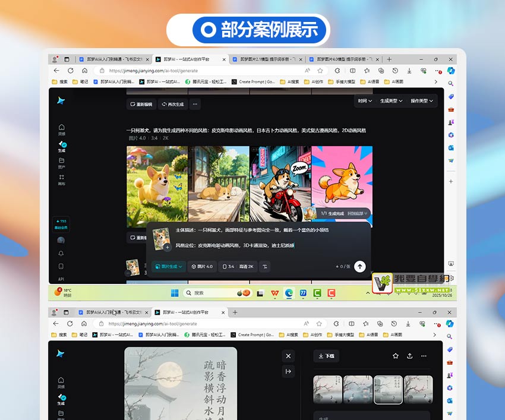Click the notification bell in upper sidebar
The image size is (505, 420).
pos(61,253)
